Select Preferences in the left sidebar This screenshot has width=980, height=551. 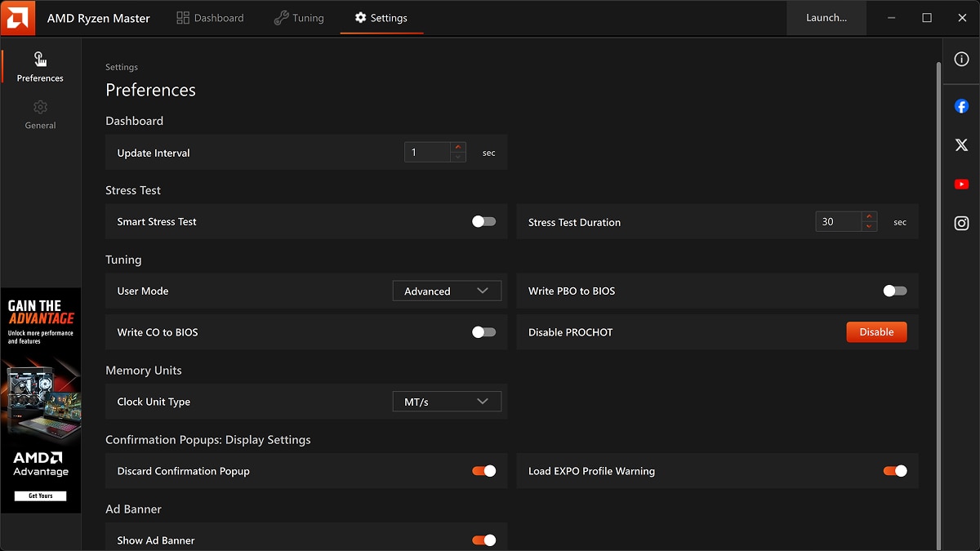tap(40, 67)
